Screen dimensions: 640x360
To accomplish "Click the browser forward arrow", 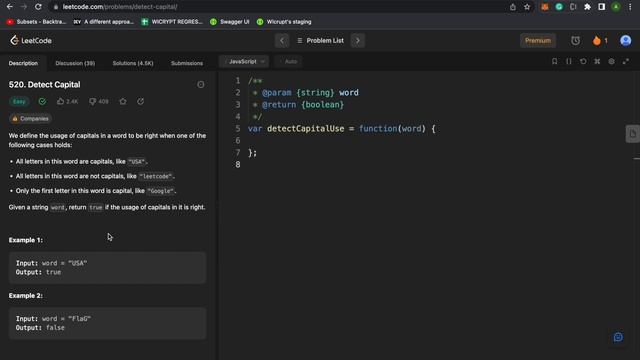I will pyautogui.click(x=24, y=7).
